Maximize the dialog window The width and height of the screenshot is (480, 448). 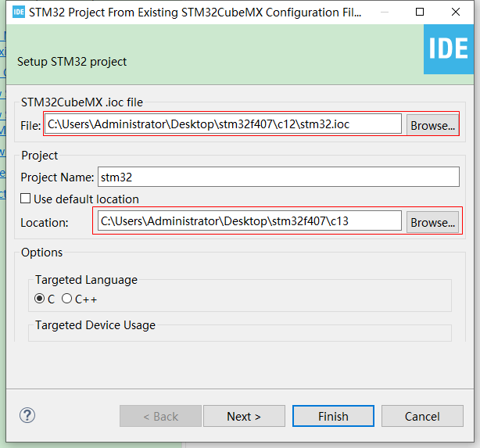(x=420, y=12)
